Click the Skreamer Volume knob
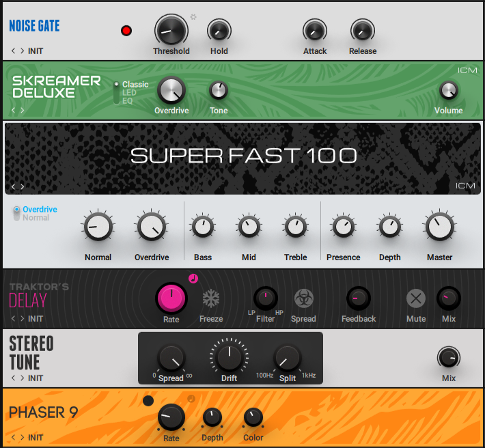 pos(449,90)
